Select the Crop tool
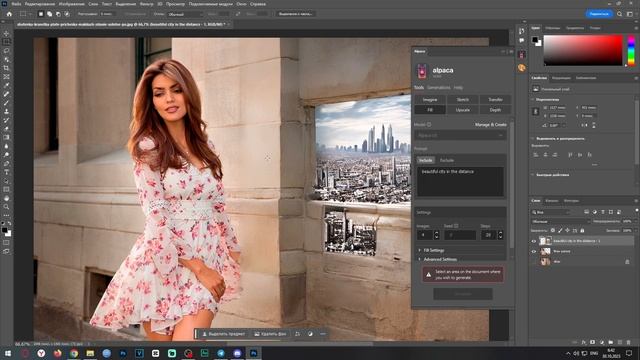Viewport: 640px width, 360px height. 6,68
